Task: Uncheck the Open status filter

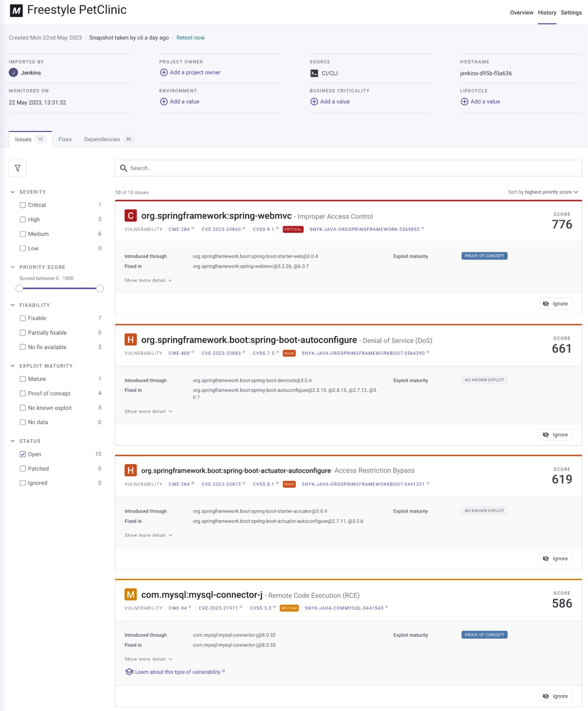Action: click(23, 454)
